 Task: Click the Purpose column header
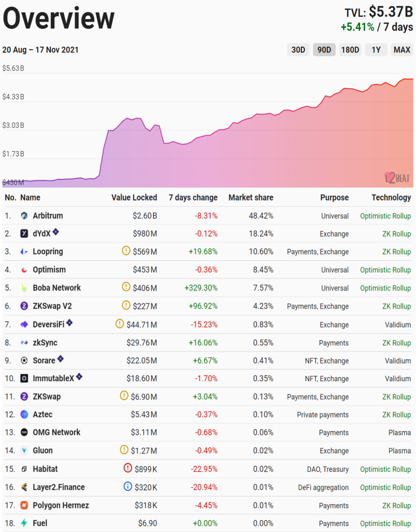pyautogui.click(x=334, y=198)
